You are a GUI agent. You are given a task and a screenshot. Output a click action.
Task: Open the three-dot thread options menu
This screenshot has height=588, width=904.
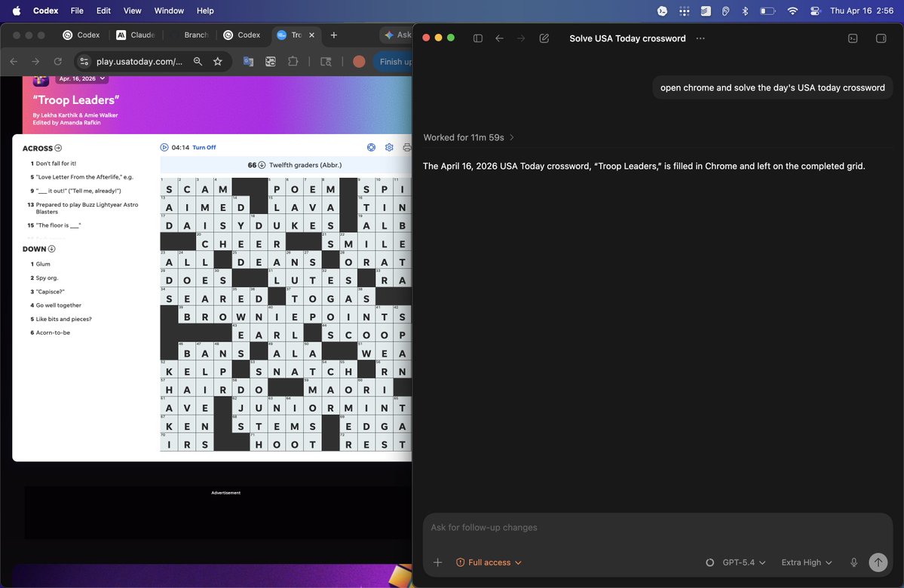(x=700, y=38)
